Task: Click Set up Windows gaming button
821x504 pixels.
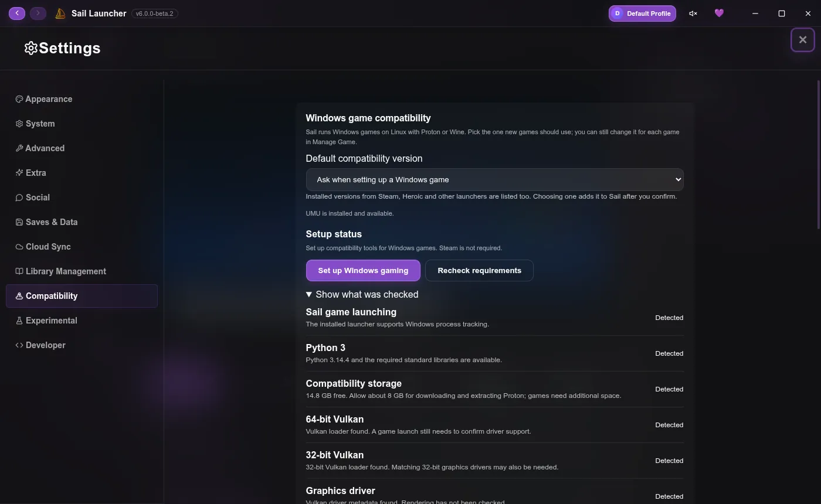Action: point(363,270)
